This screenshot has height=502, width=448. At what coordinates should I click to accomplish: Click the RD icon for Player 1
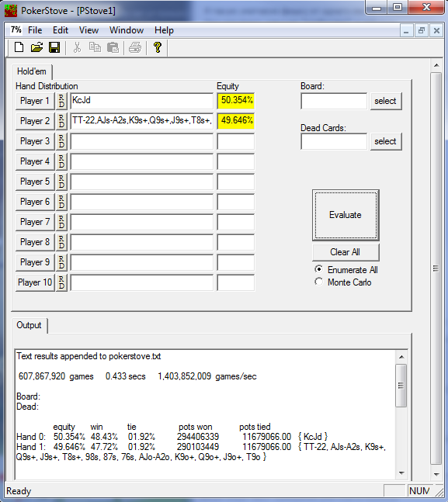tap(61, 101)
